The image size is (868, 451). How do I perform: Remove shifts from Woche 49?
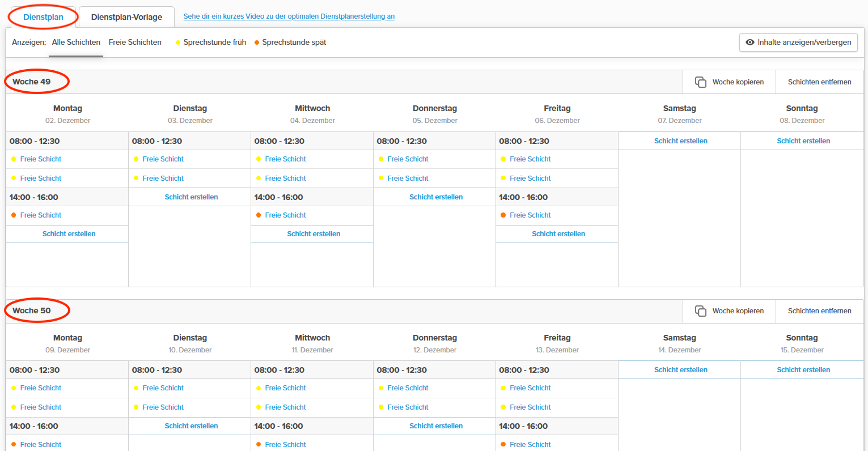pyautogui.click(x=819, y=82)
